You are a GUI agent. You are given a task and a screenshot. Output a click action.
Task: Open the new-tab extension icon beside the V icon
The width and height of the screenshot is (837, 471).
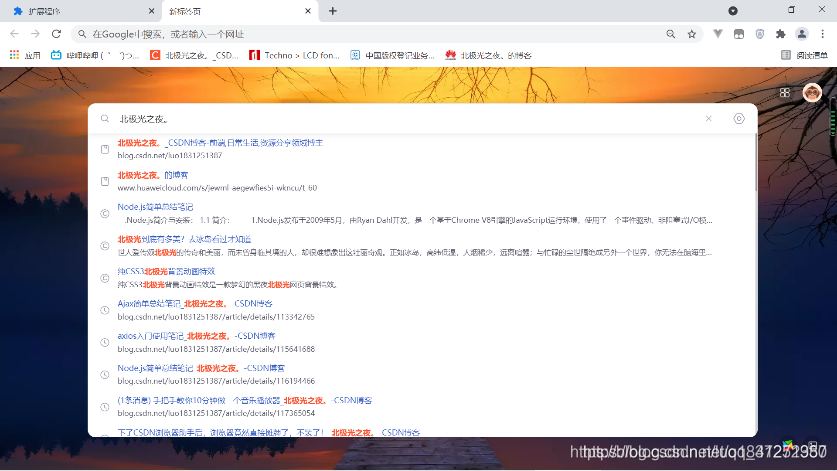(x=739, y=34)
